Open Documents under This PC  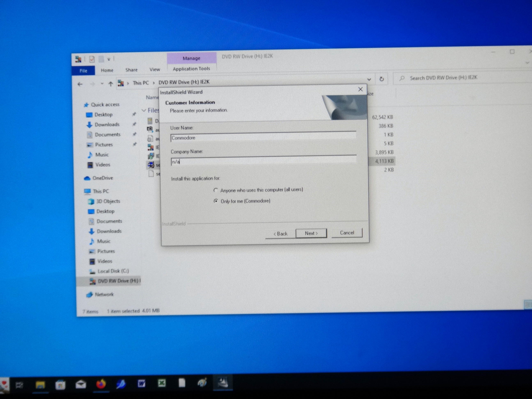pyautogui.click(x=109, y=221)
